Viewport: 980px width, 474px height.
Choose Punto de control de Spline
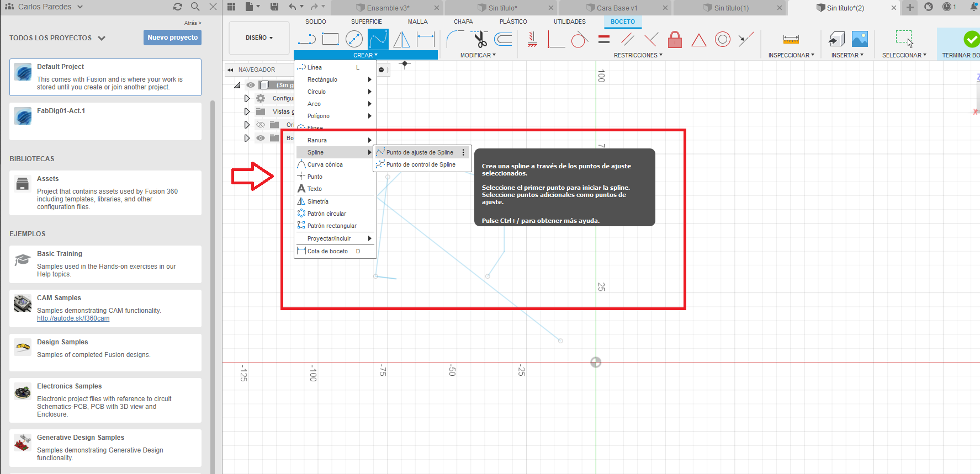pyautogui.click(x=422, y=164)
